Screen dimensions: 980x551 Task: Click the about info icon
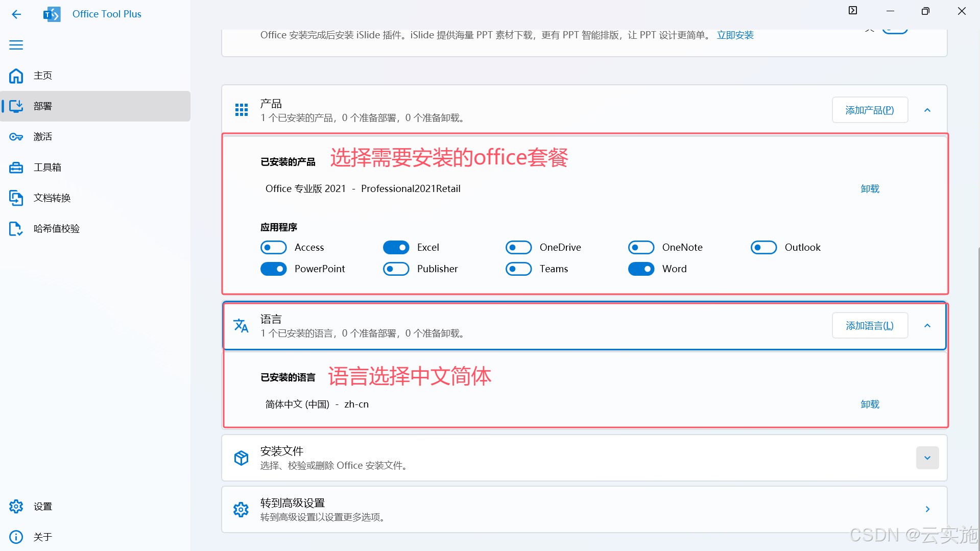coord(16,537)
